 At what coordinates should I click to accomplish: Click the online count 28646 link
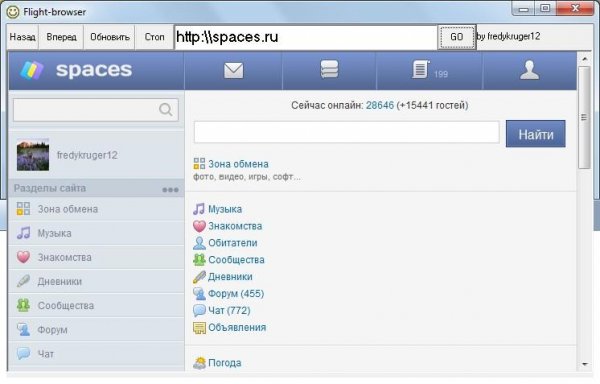[x=380, y=105]
